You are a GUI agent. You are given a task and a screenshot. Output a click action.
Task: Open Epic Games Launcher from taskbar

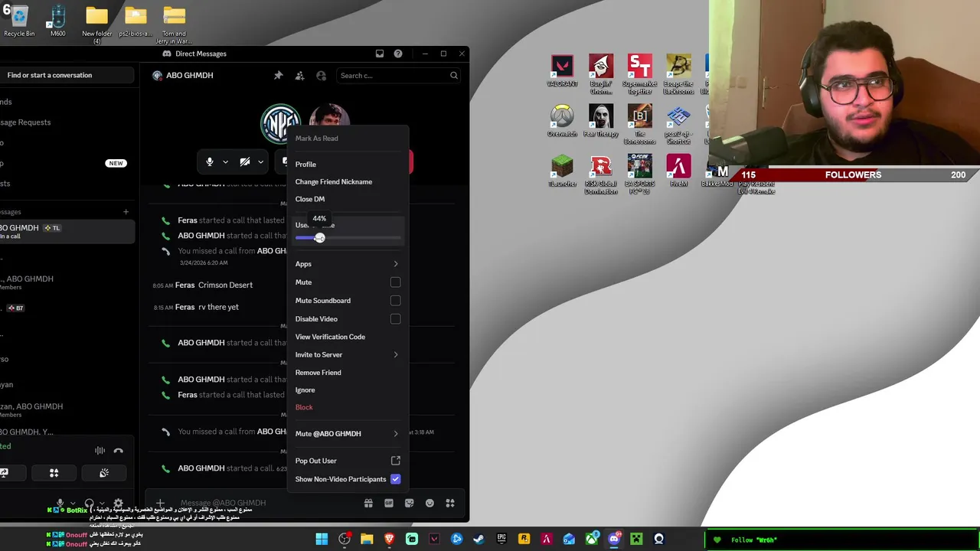pos(501,539)
